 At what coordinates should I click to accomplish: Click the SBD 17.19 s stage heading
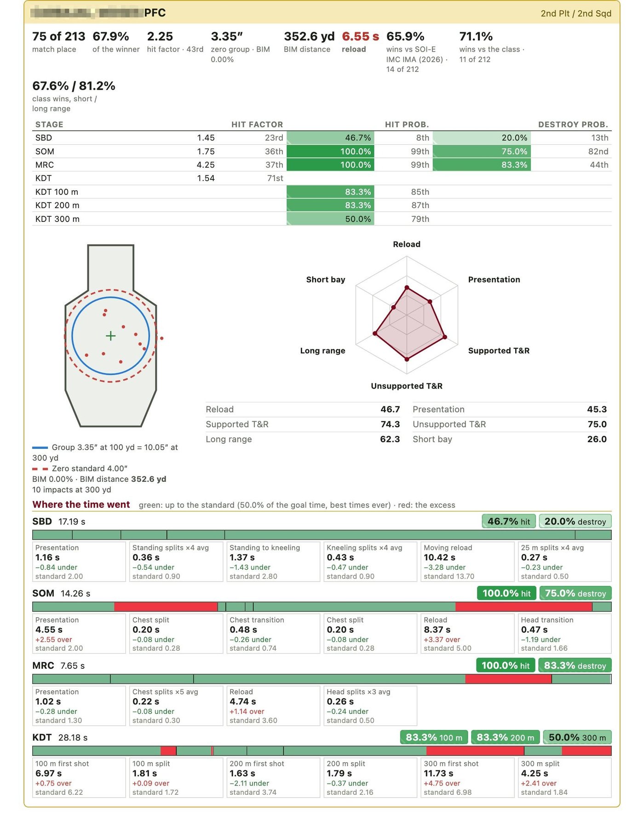59,521
